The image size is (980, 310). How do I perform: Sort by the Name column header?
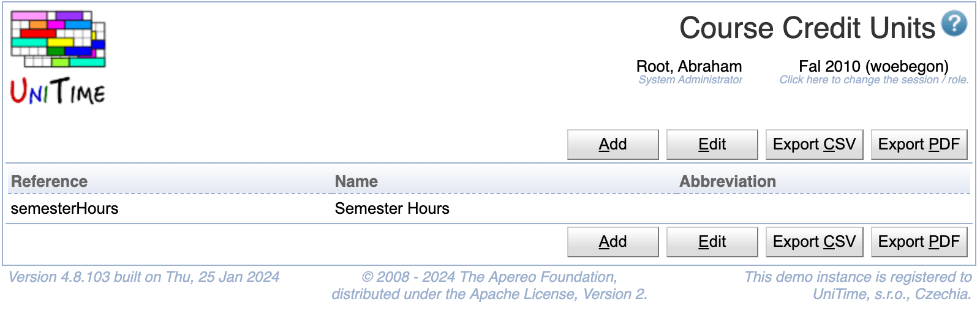pos(356,181)
